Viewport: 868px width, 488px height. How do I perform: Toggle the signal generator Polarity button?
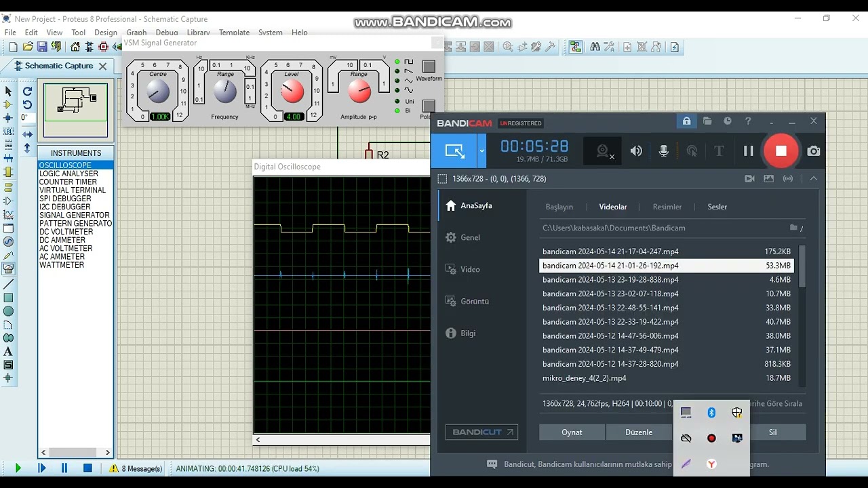[429, 106]
